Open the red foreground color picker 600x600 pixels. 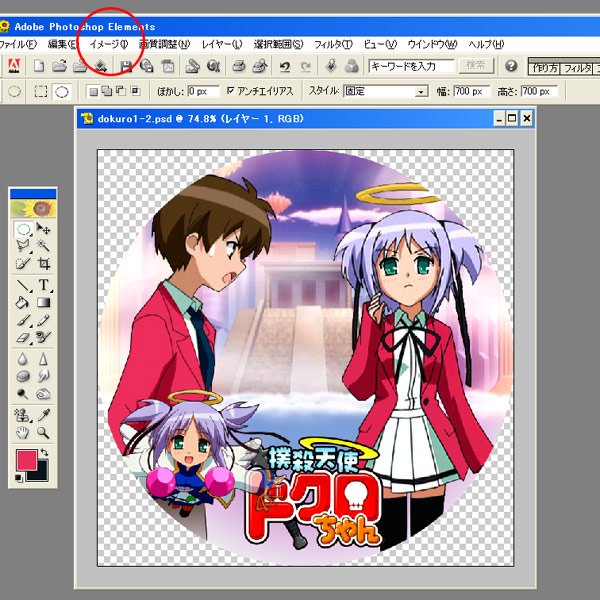26,460
